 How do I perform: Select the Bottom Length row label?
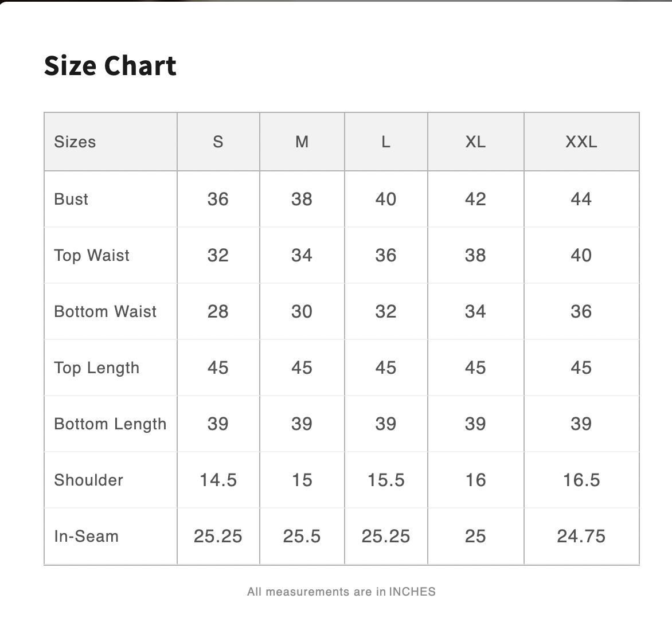pyautogui.click(x=110, y=424)
